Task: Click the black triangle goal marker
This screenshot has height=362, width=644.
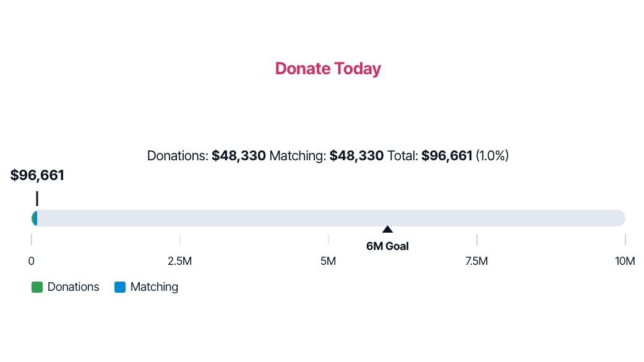Action: tap(387, 230)
